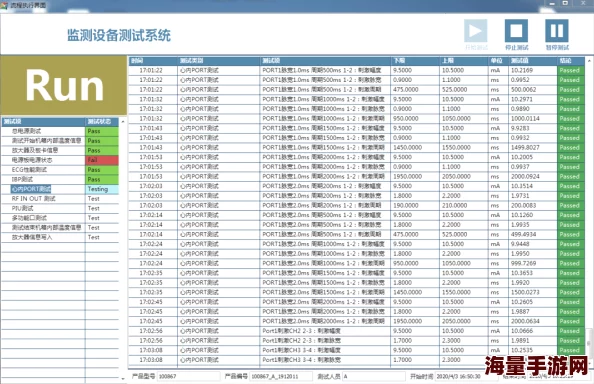
Task: Click the light blue Testing status cell
Action: pos(102,189)
